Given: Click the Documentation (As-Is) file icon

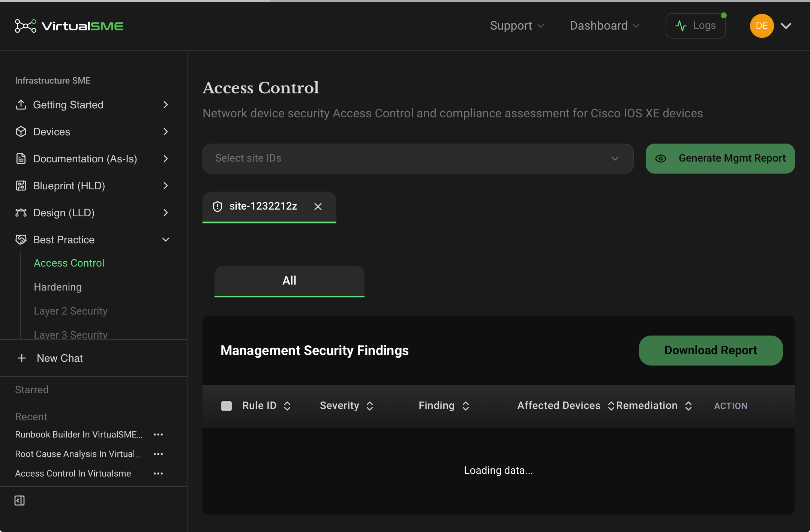Looking at the screenshot, I should click(21, 159).
